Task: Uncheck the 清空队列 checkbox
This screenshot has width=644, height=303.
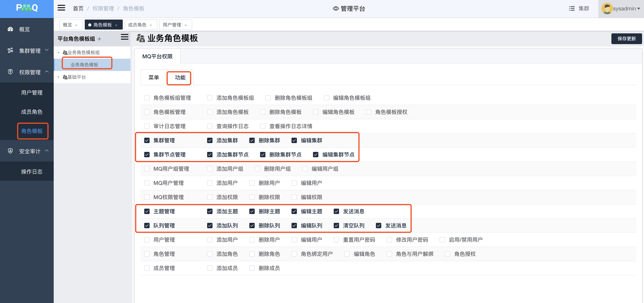Action: (x=336, y=226)
